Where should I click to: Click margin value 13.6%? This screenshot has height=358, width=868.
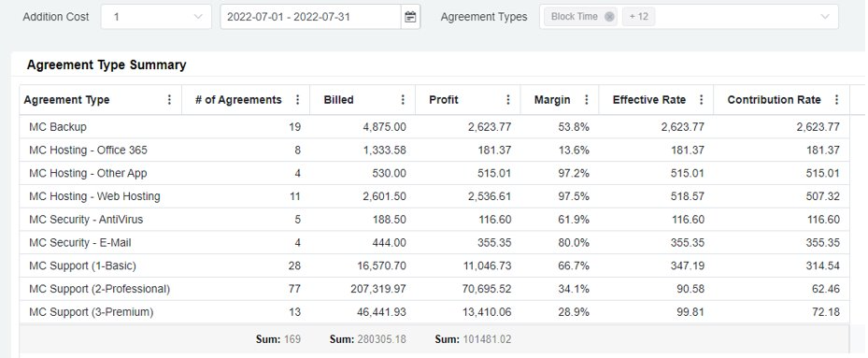click(x=574, y=150)
